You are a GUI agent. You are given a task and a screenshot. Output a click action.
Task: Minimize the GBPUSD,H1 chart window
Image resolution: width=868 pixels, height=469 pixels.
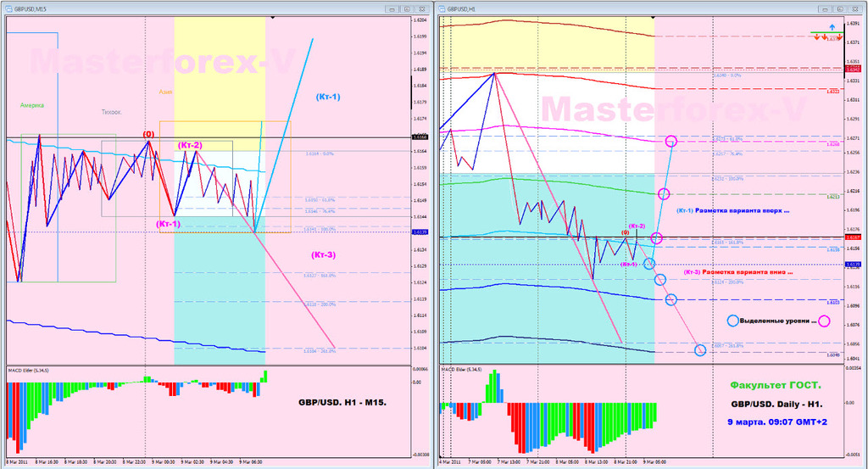pos(826,8)
